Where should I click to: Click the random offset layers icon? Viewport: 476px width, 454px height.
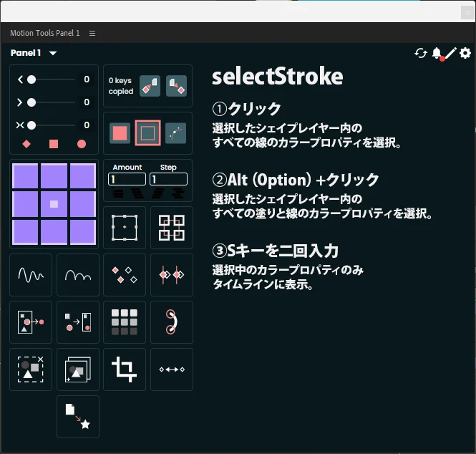click(x=178, y=193)
